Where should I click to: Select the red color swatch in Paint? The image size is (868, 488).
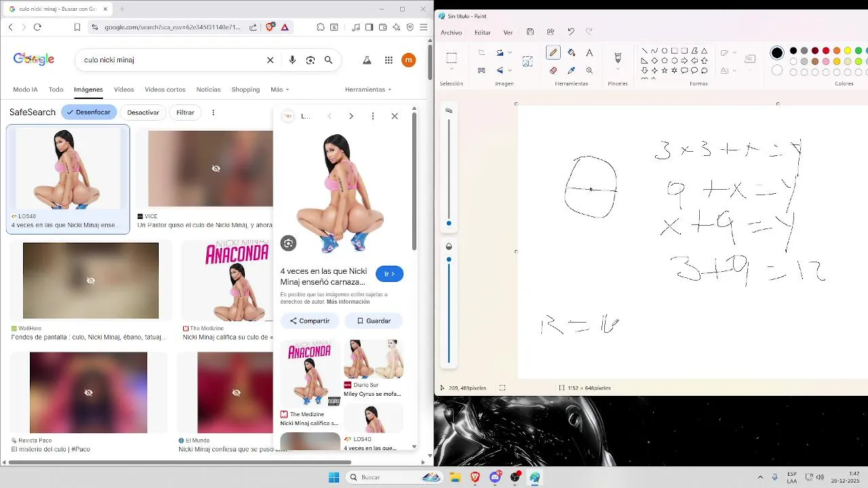(x=826, y=50)
